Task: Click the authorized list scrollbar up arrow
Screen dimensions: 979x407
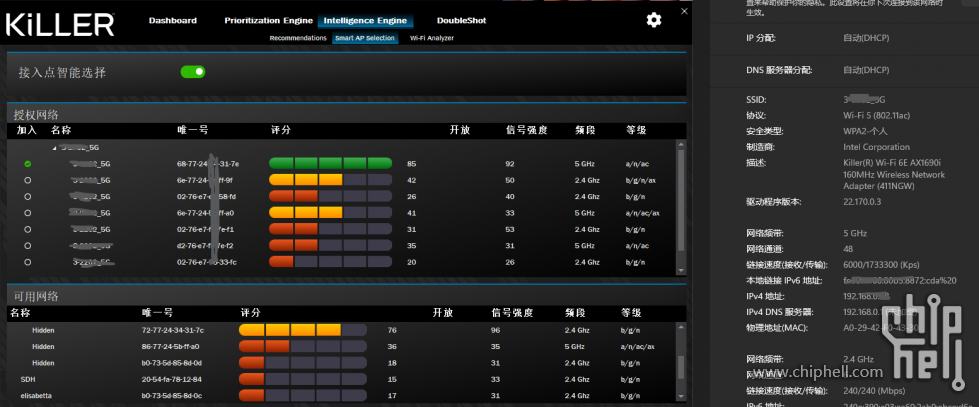Action: (681, 143)
